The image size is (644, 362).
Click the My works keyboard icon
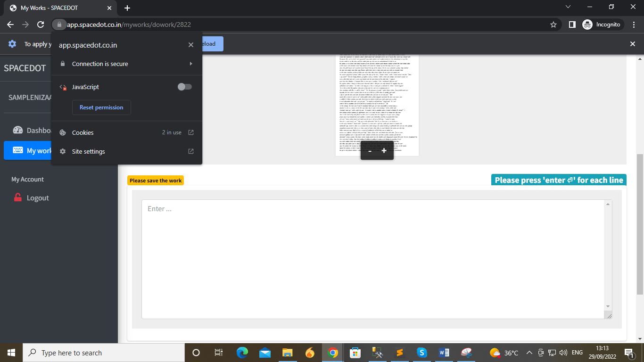coord(18,150)
